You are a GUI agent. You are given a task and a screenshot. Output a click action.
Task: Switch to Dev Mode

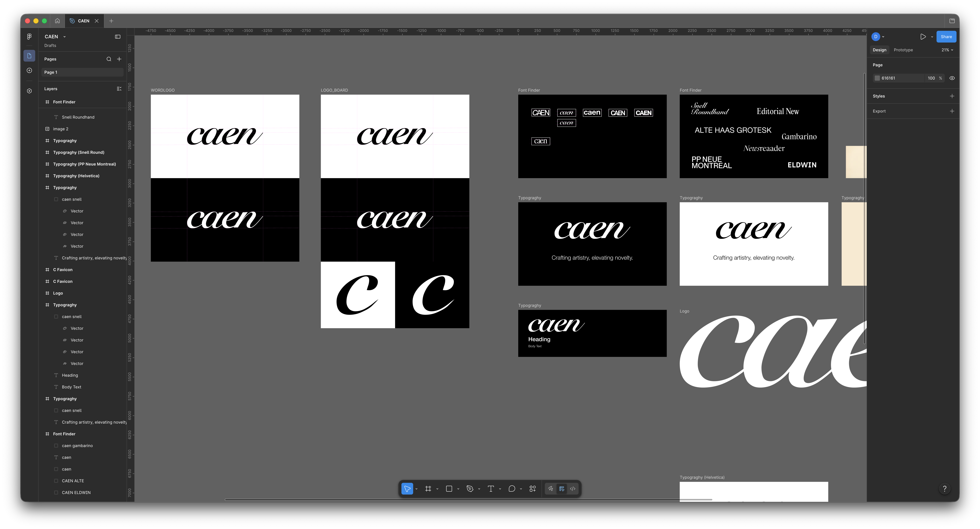tap(573, 489)
